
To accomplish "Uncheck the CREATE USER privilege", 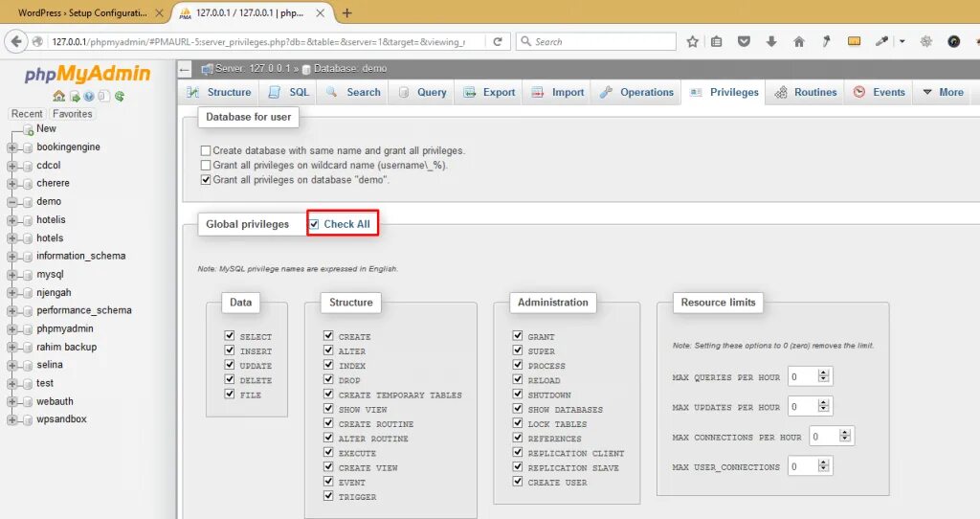I will (518, 482).
